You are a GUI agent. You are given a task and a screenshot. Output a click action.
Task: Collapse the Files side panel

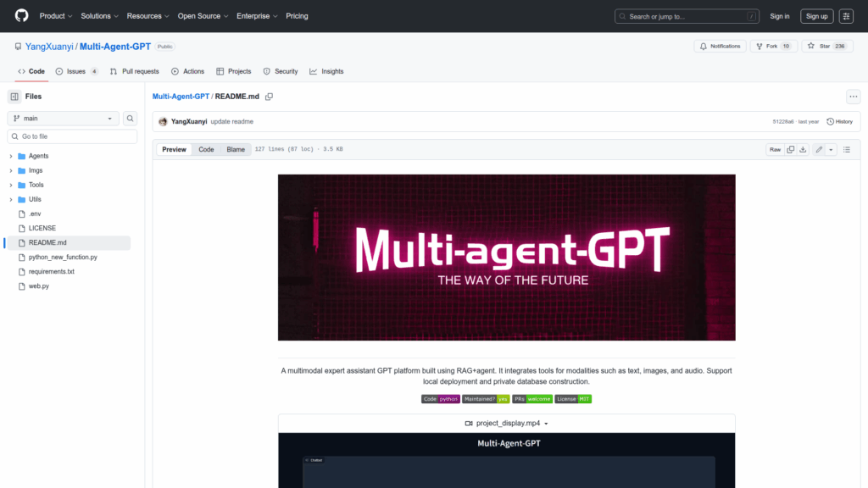pyautogui.click(x=14, y=97)
